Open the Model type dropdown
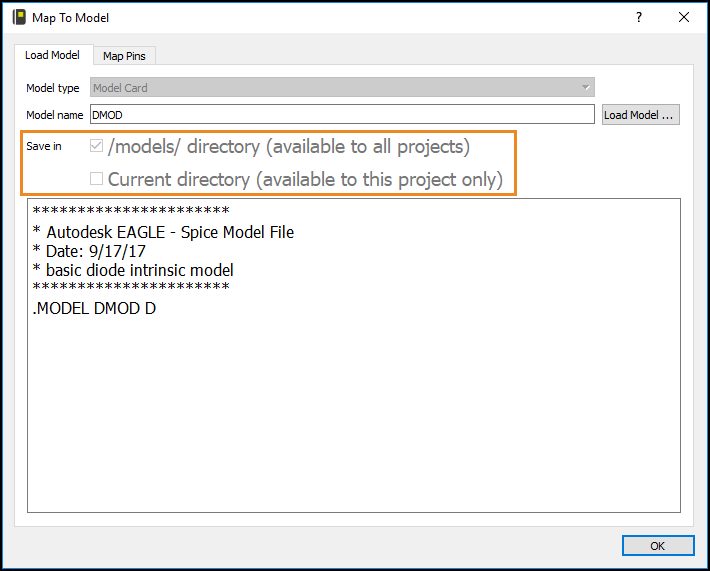710x571 pixels. (342, 88)
